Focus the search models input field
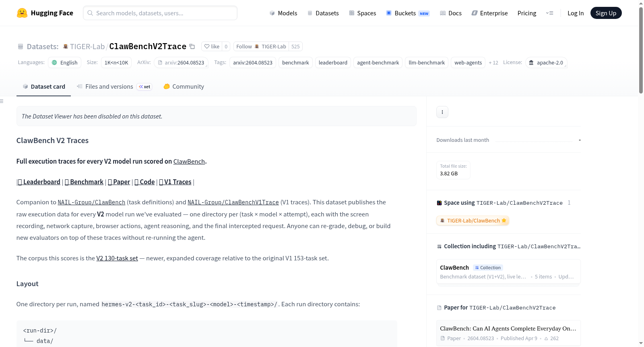The width and height of the screenshot is (644, 347). click(x=160, y=13)
